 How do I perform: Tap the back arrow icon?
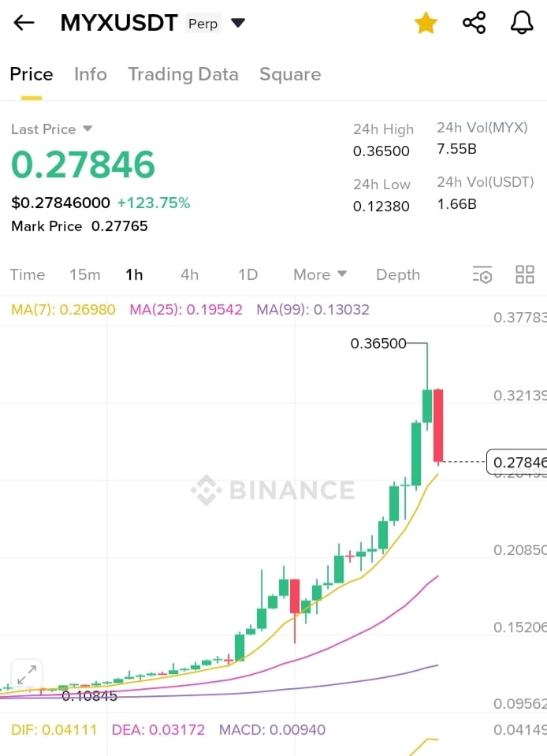(24, 23)
